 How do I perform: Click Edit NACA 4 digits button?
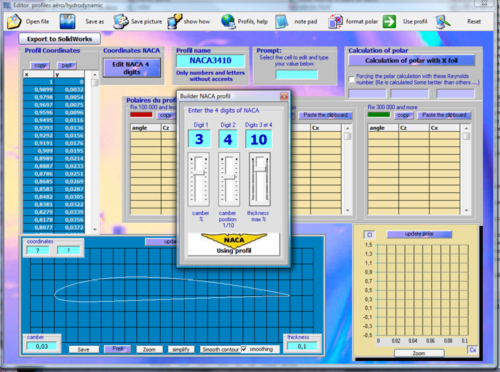pyautogui.click(x=132, y=68)
